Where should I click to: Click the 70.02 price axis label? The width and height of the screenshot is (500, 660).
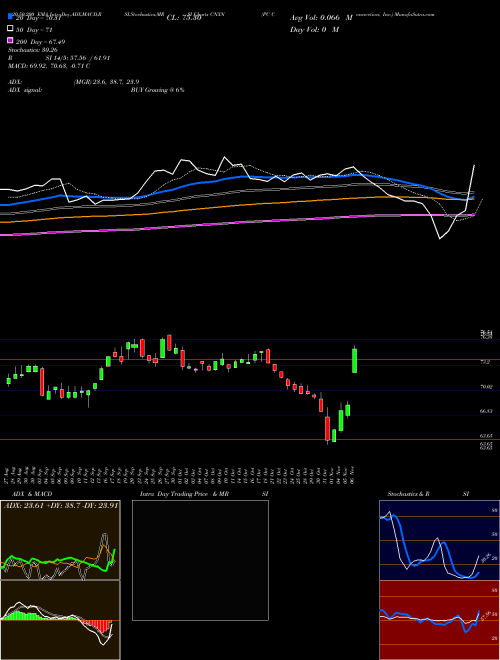coord(486,386)
